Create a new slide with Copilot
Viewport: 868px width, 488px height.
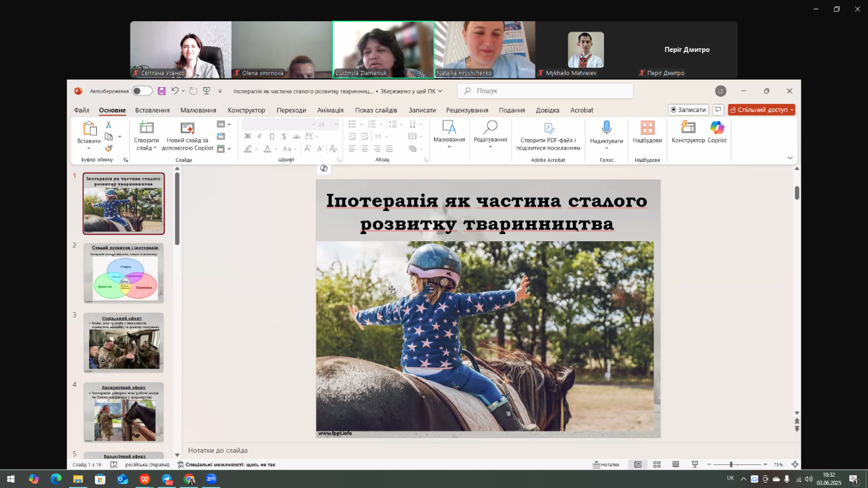click(187, 136)
